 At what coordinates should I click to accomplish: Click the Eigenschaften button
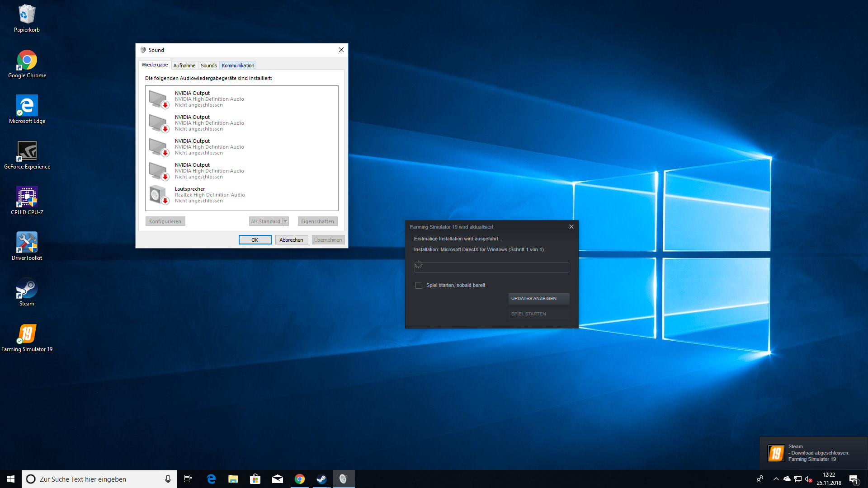pos(318,221)
